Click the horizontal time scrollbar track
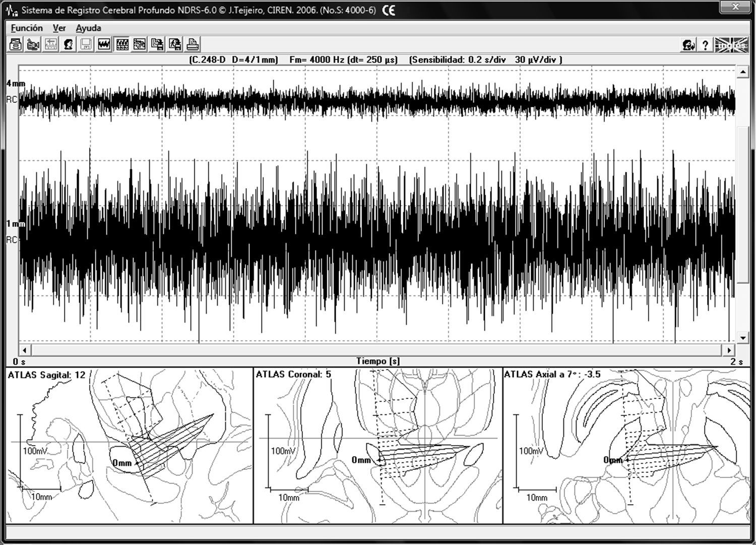Image resolution: width=756 pixels, height=545 pixels. (x=376, y=349)
